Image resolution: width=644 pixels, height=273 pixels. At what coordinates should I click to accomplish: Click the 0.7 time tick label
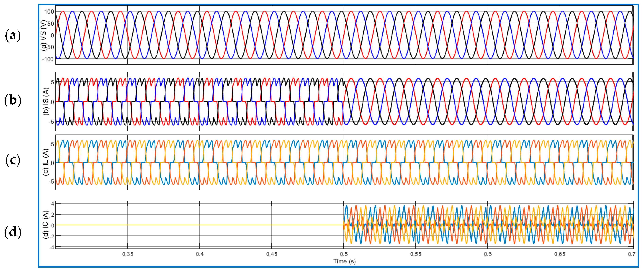[x=631, y=254]
